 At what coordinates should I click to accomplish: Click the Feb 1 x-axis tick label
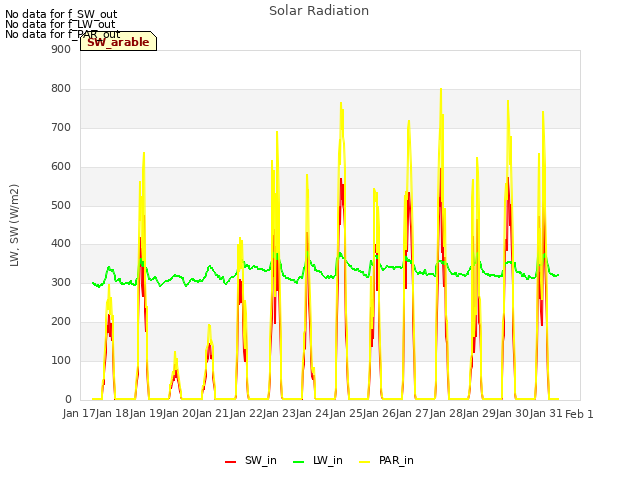(x=579, y=414)
